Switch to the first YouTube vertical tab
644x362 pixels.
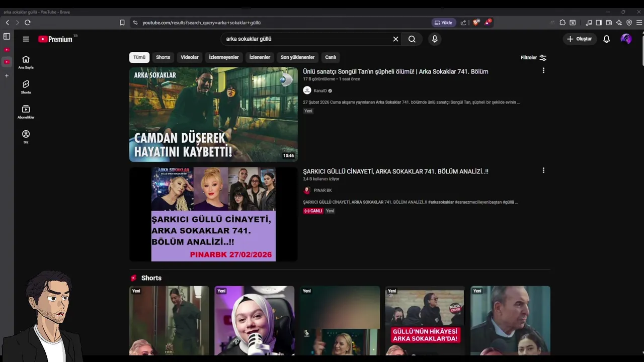[x=7, y=50]
